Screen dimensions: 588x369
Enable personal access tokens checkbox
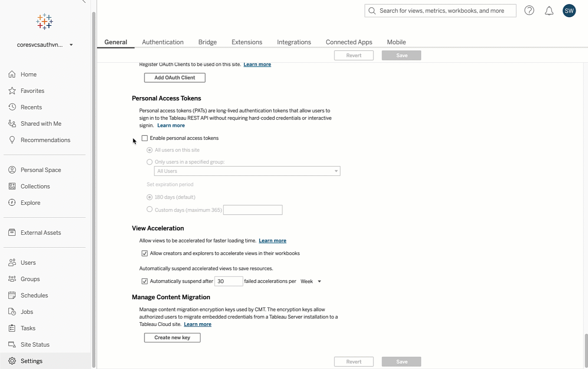coord(145,138)
